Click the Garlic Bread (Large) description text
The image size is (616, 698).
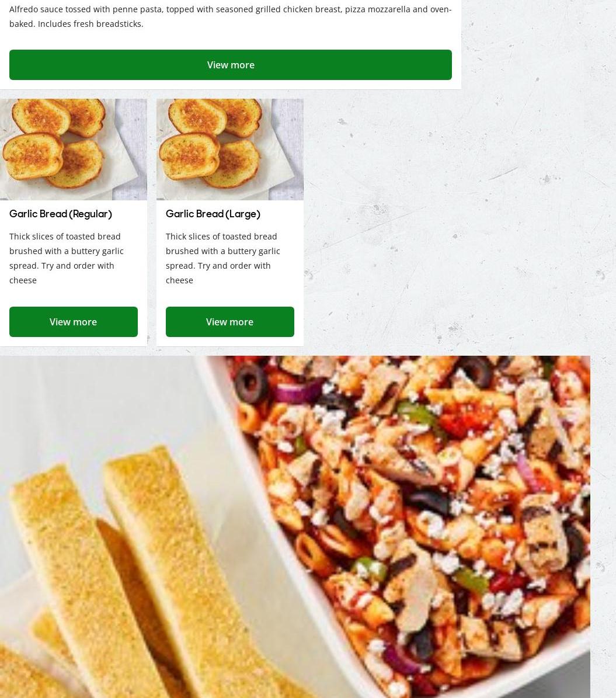[223, 258]
